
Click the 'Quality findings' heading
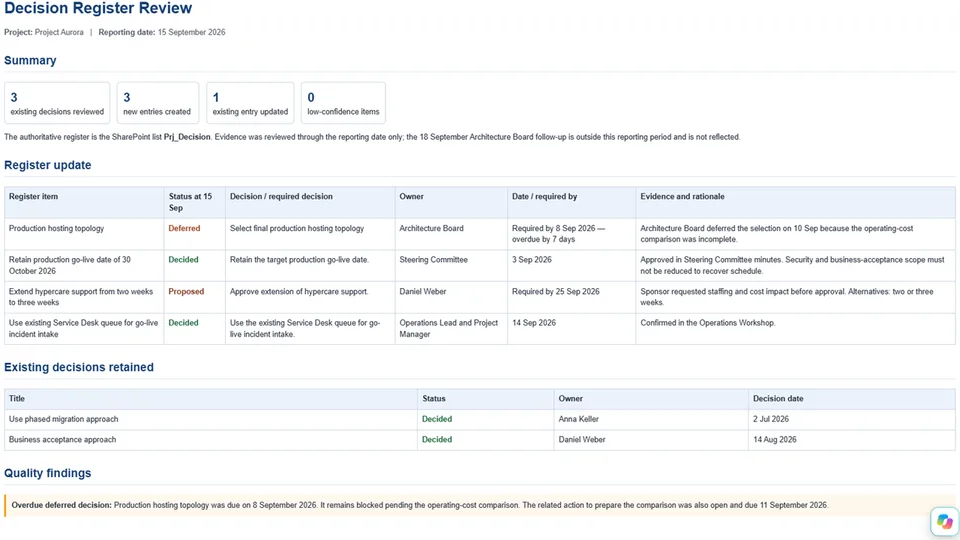[x=47, y=473]
